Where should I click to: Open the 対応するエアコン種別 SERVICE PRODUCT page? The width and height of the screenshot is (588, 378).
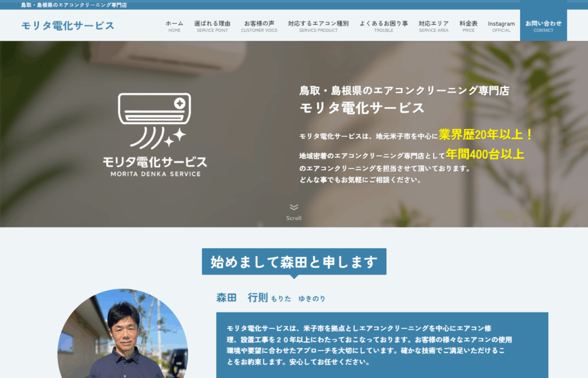pyautogui.click(x=318, y=25)
